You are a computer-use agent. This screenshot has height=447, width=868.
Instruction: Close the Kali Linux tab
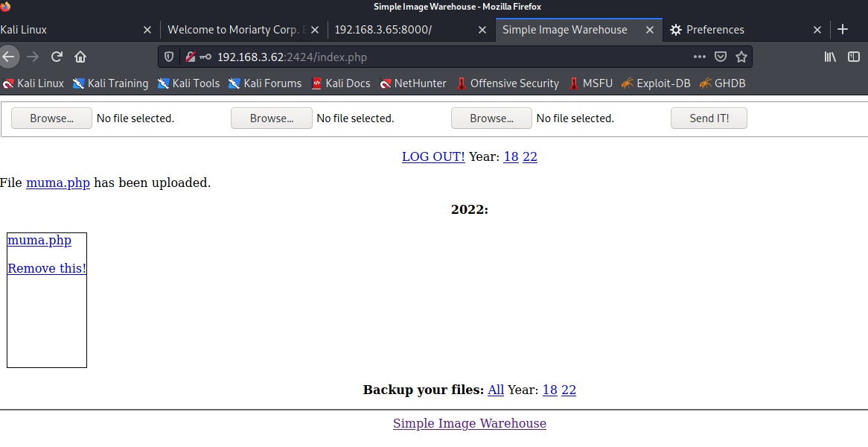pyautogui.click(x=147, y=30)
